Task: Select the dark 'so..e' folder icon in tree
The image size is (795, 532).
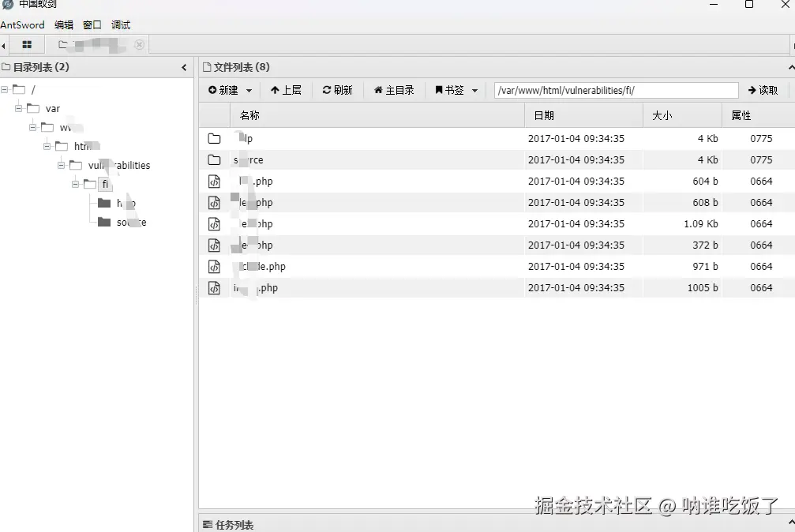Action: pos(104,222)
